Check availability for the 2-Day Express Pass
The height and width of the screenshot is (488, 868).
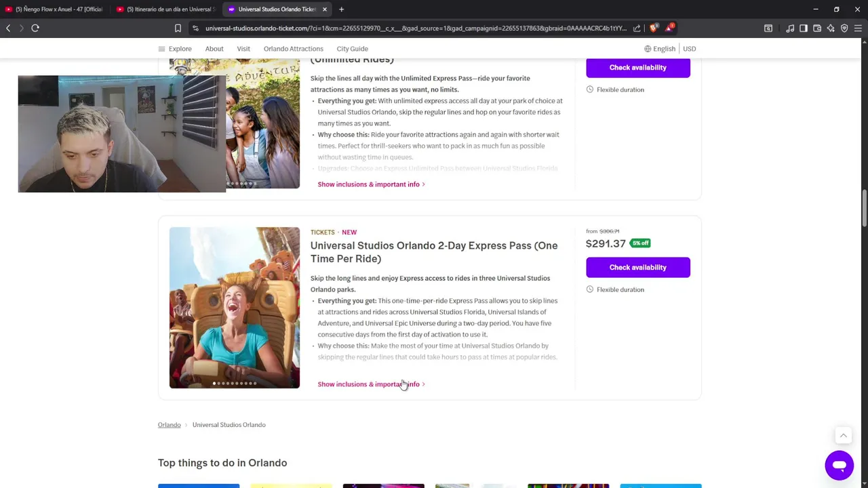638,267
